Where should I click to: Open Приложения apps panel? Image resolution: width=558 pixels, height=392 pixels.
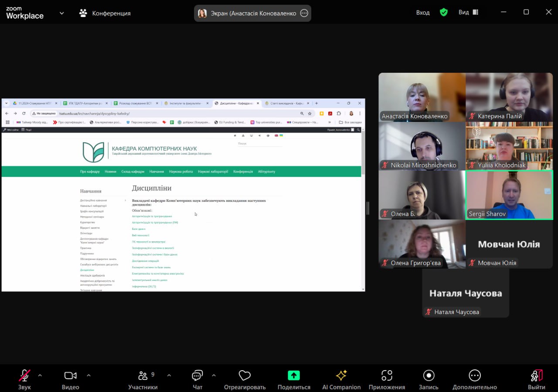pos(387,379)
